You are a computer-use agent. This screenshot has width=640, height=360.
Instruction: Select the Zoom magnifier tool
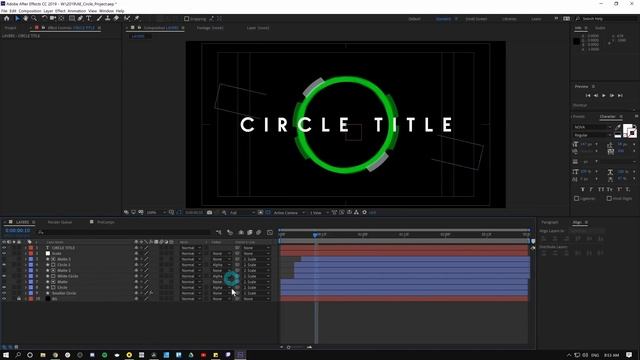34,18
